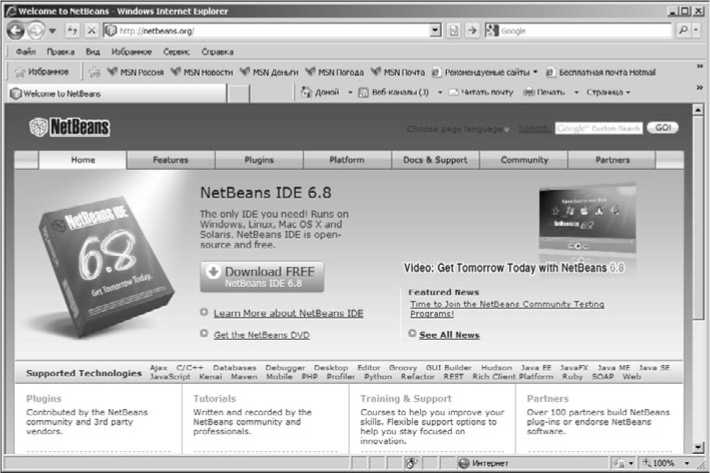Screen dimensions: 710x473
Task: Select the Plugins navigation tab
Action: pyautogui.click(x=259, y=160)
